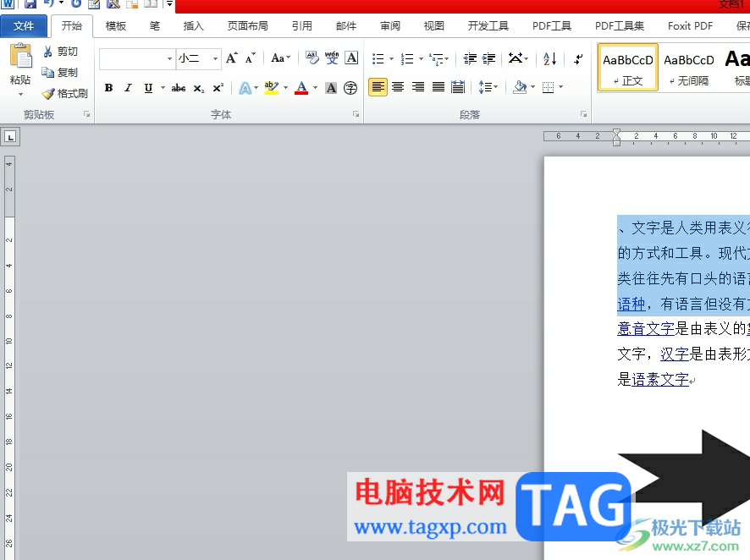
Task: Toggle bold formatting
Action: 108,88
